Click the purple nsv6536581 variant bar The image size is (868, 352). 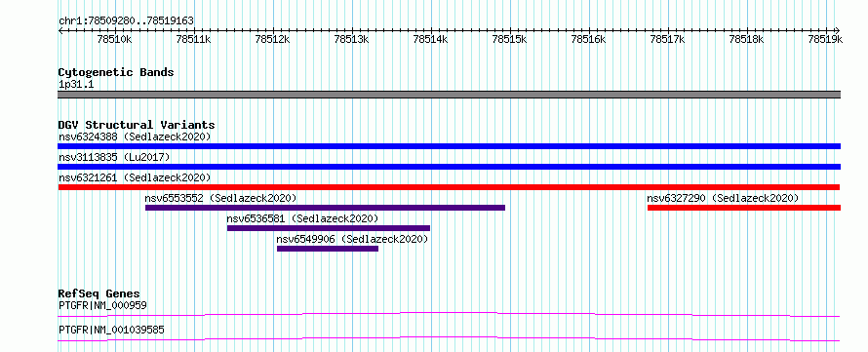tap(329, 228)
